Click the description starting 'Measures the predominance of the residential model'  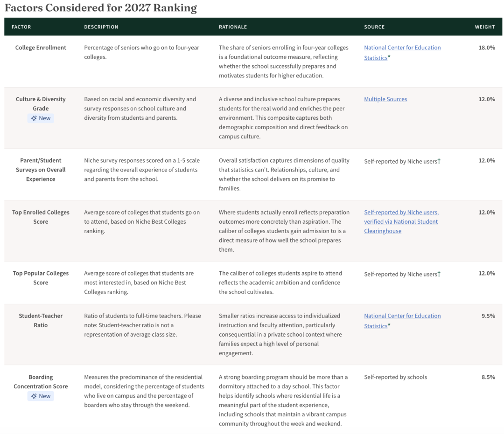pyautogui.click(x=144, y=391)
